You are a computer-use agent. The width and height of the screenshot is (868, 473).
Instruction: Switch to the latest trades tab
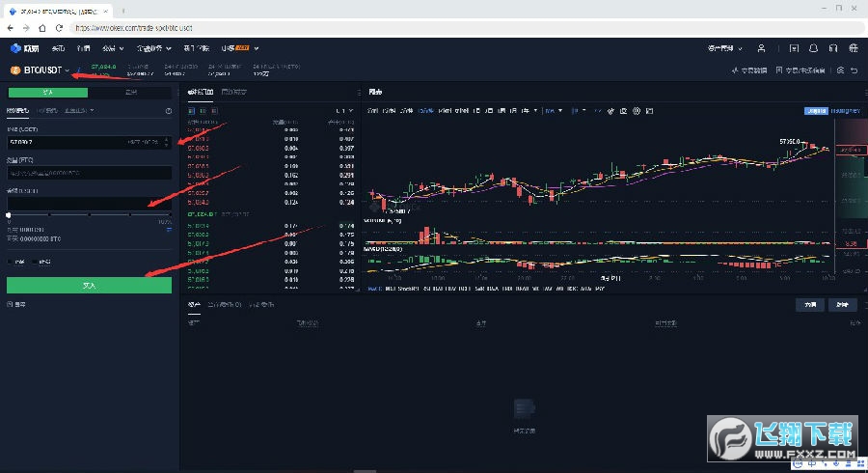(x=233, y=93)
